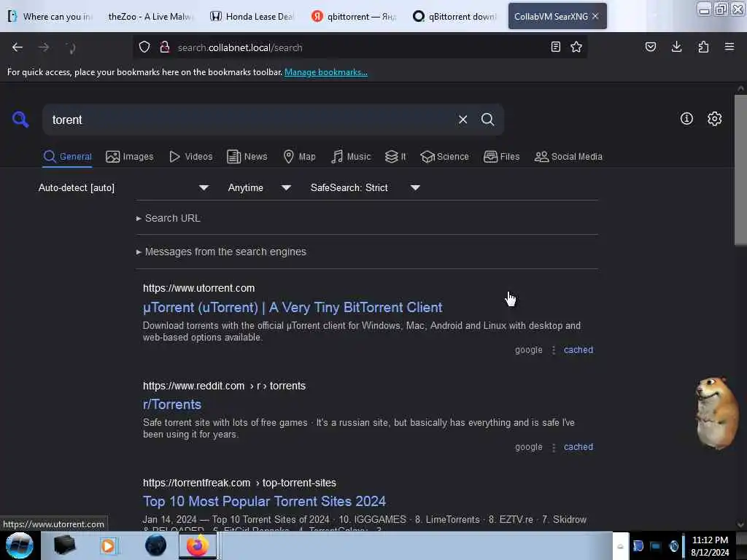Switch to the Social Media category

click(x=568, y=157)
